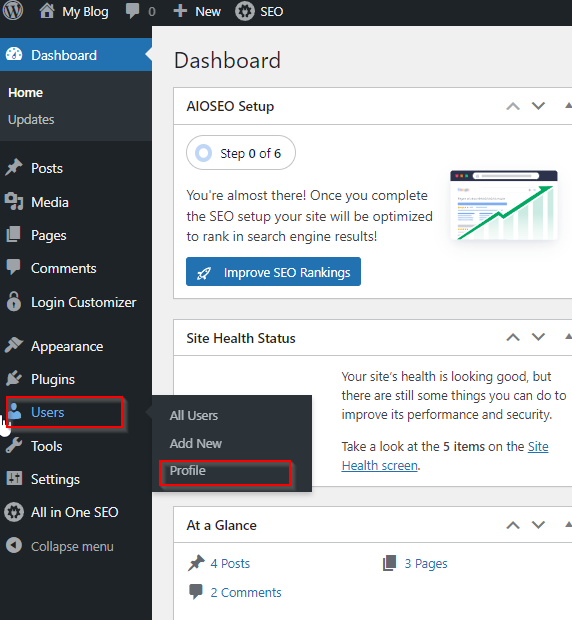Viewport: 572px width, 620px height.
Task: Click the plus icon beside New
Action: [180, 11]
